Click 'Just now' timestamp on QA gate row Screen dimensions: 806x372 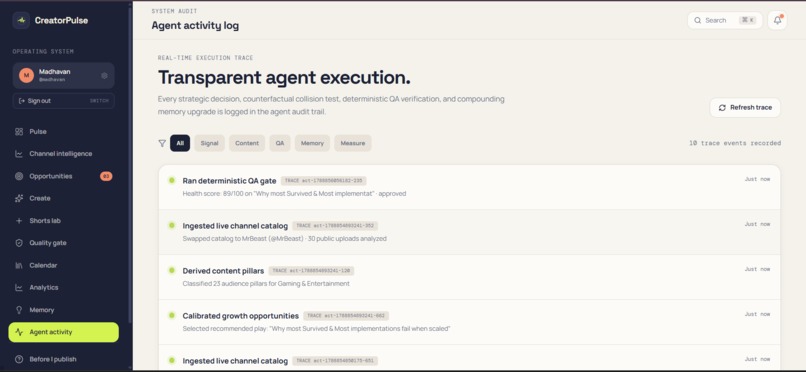click(x=757, y=179)
